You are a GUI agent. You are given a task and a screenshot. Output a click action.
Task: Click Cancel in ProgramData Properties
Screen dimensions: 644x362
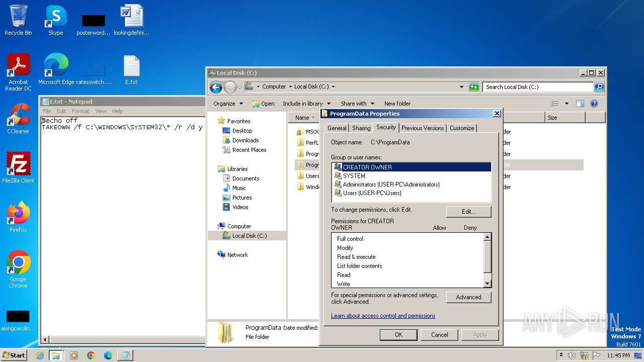pos(439,335)
